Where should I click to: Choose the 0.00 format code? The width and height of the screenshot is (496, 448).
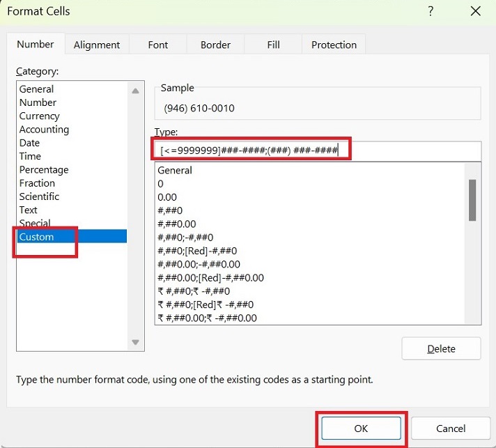[x=167, y=197]
